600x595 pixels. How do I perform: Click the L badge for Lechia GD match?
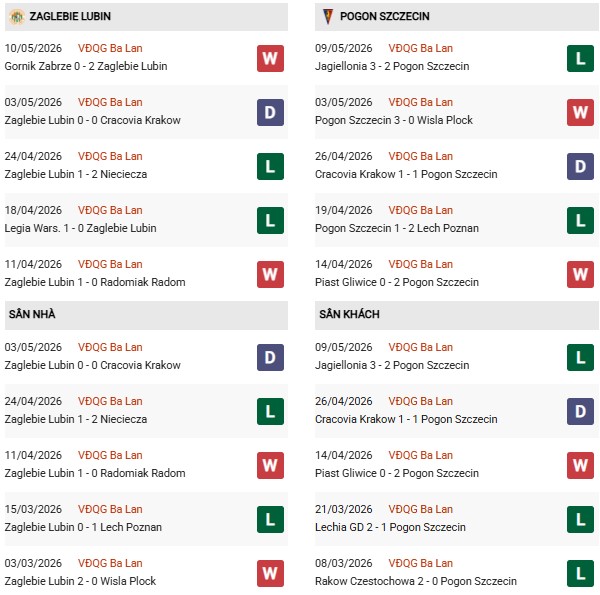(x=580, y=519)
